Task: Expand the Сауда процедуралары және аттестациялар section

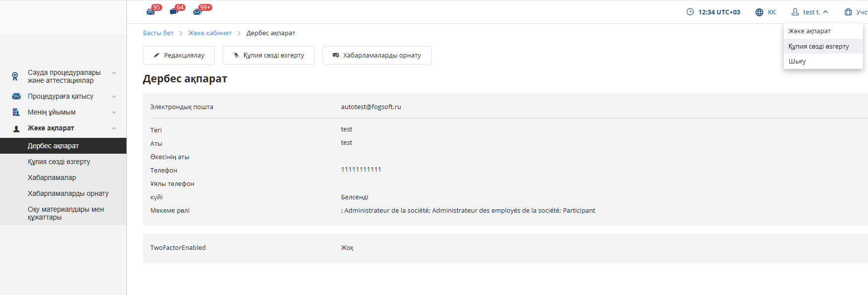Action: 114,73
